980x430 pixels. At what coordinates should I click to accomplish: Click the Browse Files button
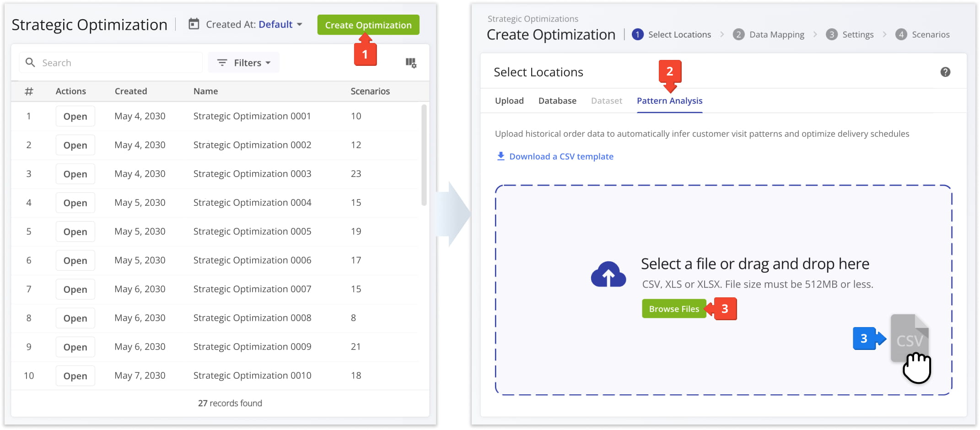tap(674, 308)
